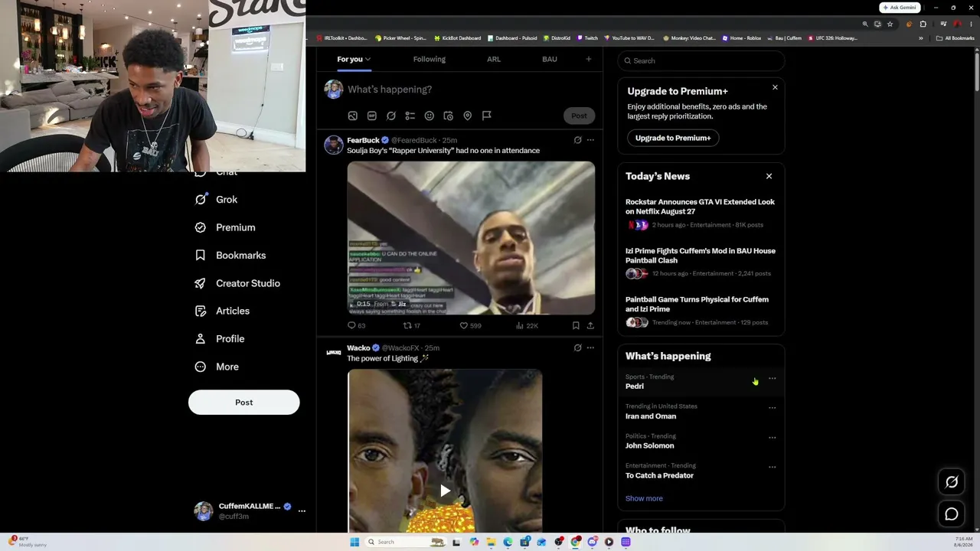Open the More menu in the sidebar
Screen dimensions: 980x551
[x=217, y=367]
